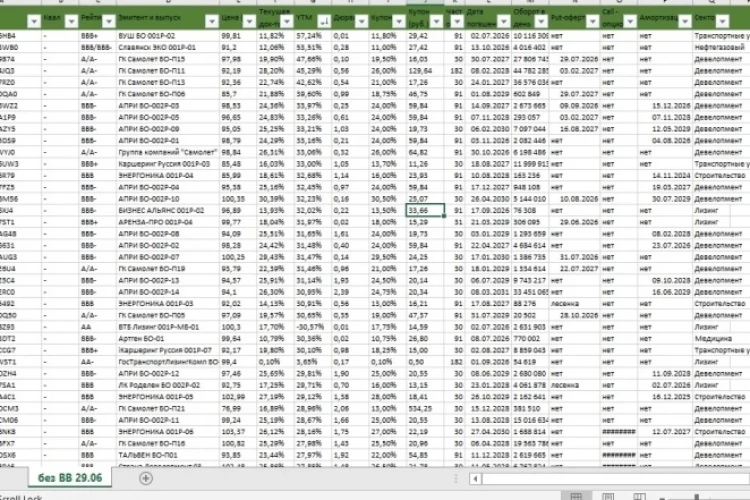The image size is (750, 500).
Task: Select cell 'ВУШ БО 001Р-02'
Action: click(x=168, y=36)
